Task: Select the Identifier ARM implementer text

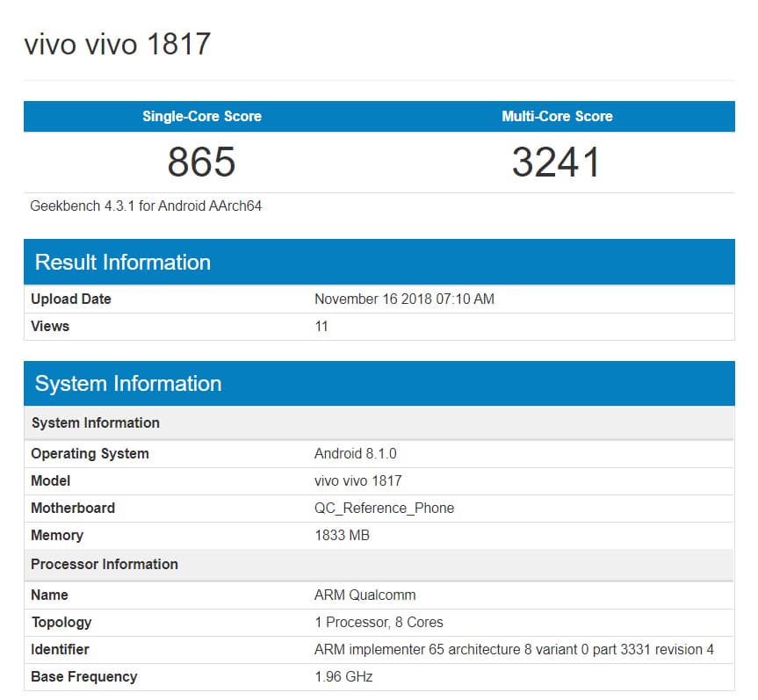Action: point(514,649)
